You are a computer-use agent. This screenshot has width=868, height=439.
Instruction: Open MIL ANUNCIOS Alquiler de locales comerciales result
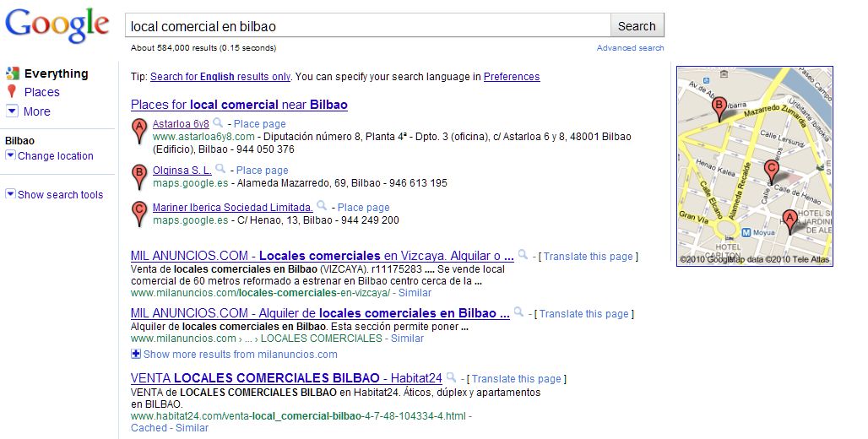tap(320, 313)
